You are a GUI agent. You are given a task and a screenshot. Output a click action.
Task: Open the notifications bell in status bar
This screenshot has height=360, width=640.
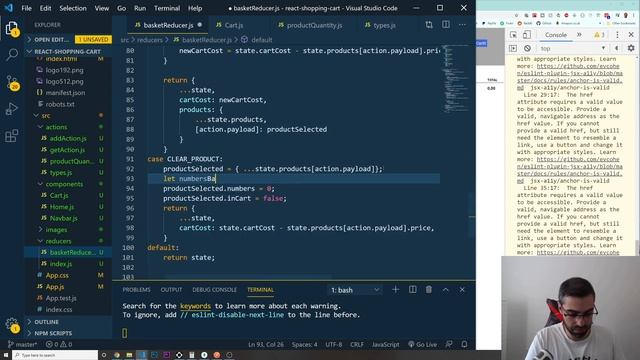(464, 344)
